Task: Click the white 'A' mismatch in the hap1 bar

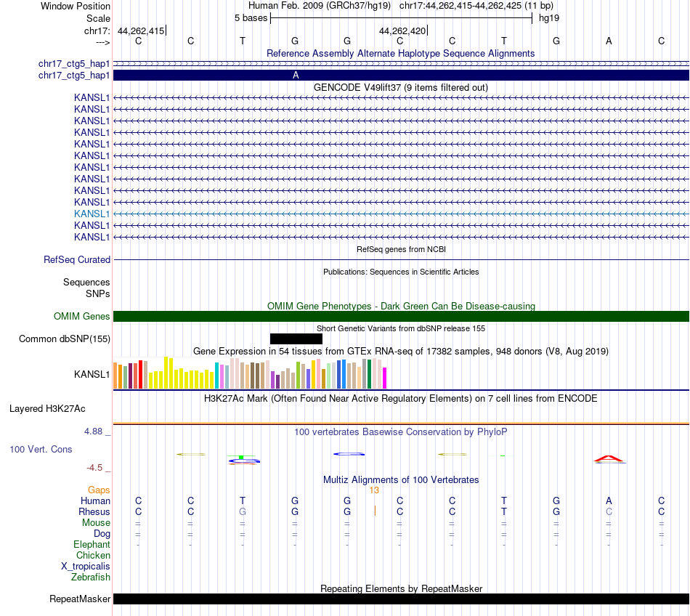Action: point(296,76)
